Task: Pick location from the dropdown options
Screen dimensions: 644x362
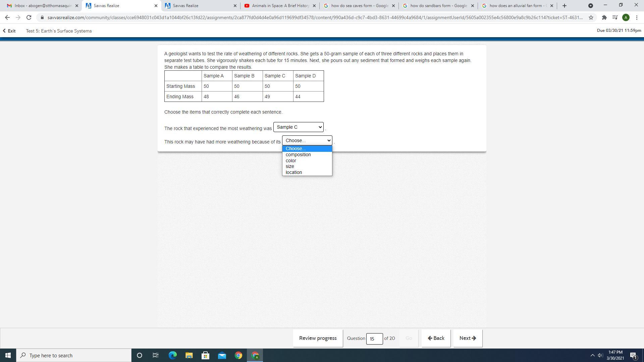Action: [293, 172]
